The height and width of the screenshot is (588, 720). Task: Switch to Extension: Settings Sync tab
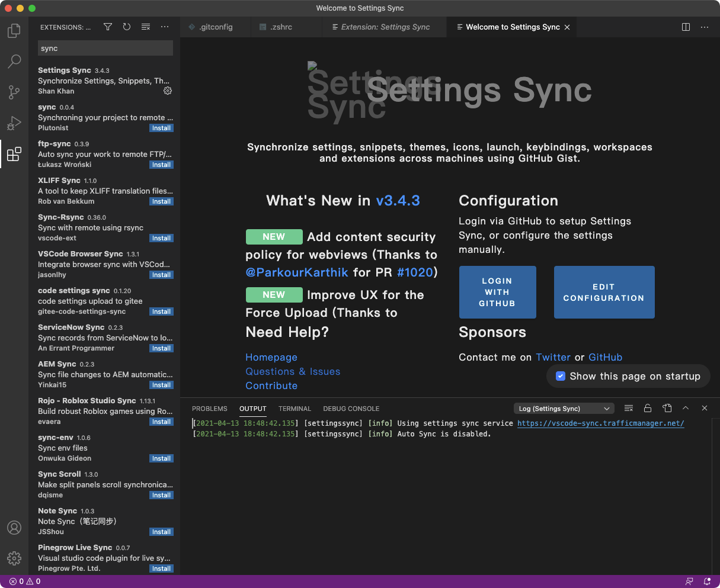(385, 27)
